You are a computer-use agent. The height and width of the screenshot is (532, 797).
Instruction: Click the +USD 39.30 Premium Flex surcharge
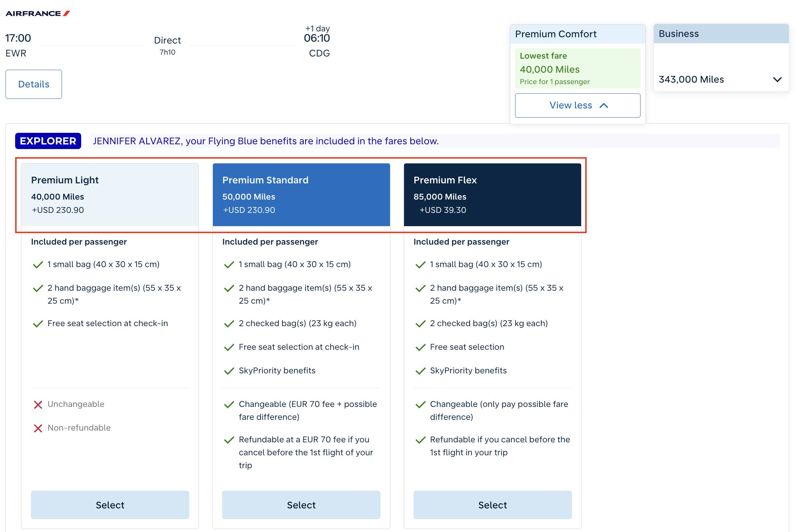(443, 210)
